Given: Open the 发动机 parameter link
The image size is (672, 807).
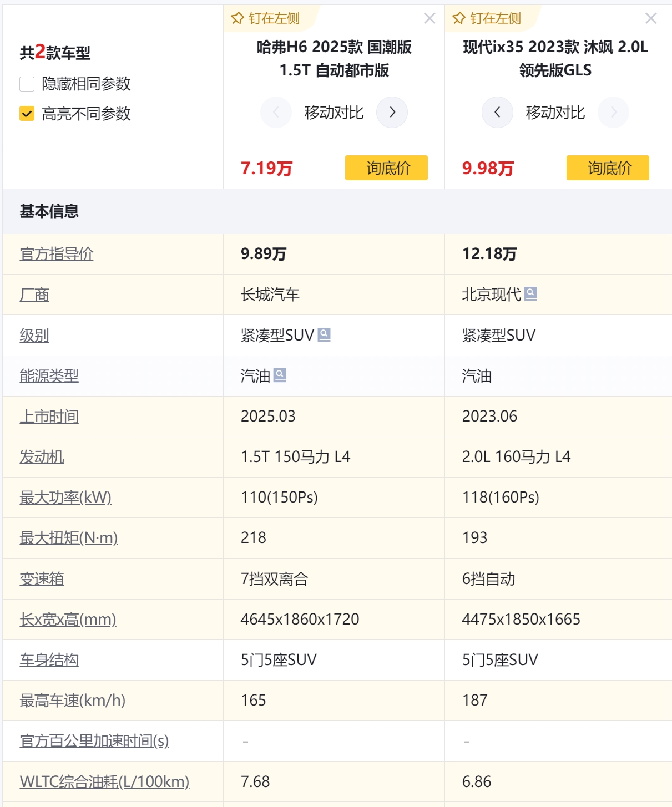Looking at the screenshot, I should [x=42, y=457].
